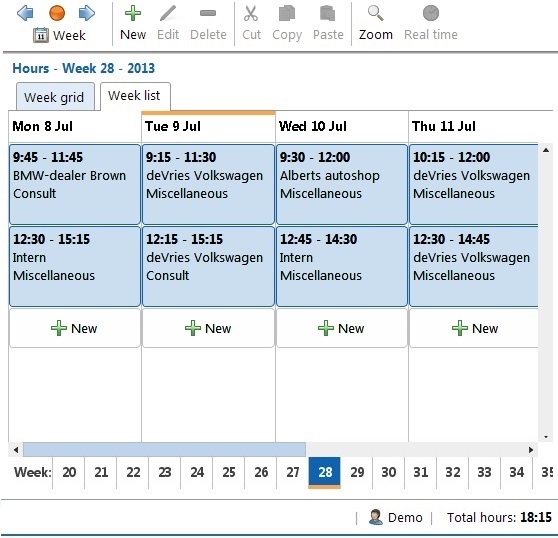Open Tuesday 9:15 deVries Volkswagen entry
Viewport: 558px width, 538px height.
pyautogui.click(x=208, y=184)
